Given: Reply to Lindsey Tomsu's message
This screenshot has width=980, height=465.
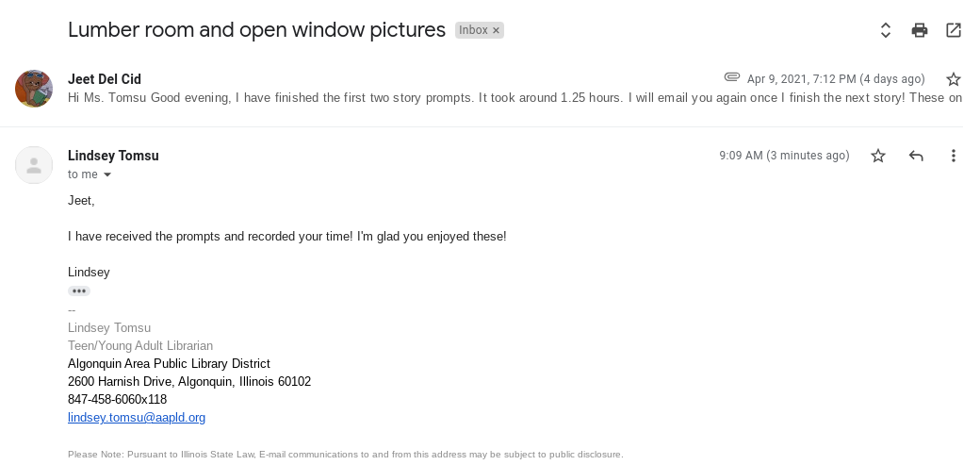Looking at the screenshot, I should (916, 156).
